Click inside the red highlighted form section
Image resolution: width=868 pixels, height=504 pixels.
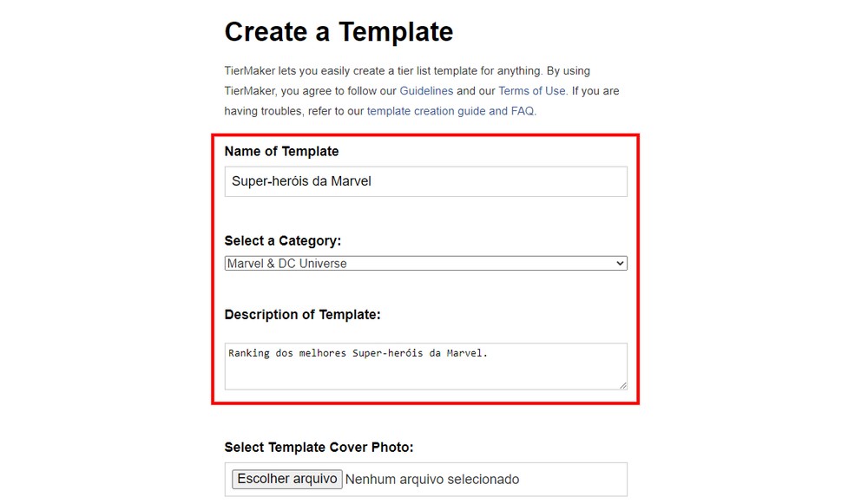tap(425, 217)
